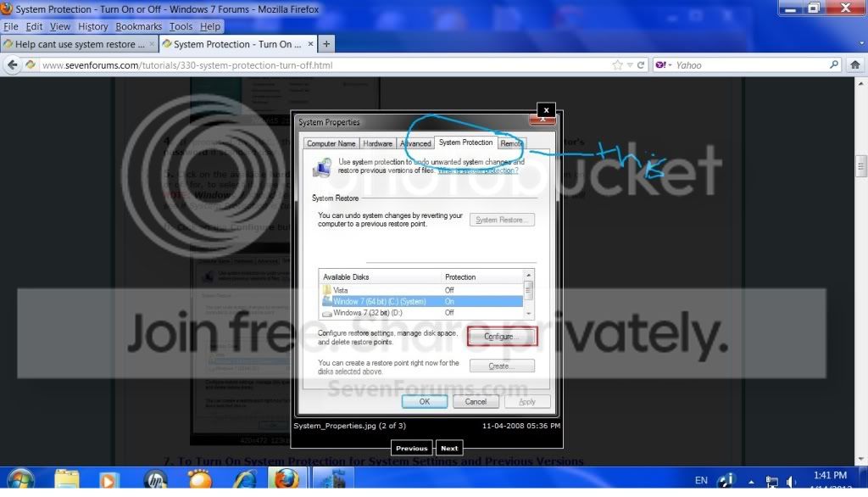868x497 pixels.
Task: Expand the Yahoo search engine dropdown
Action: tap(664, 64)
